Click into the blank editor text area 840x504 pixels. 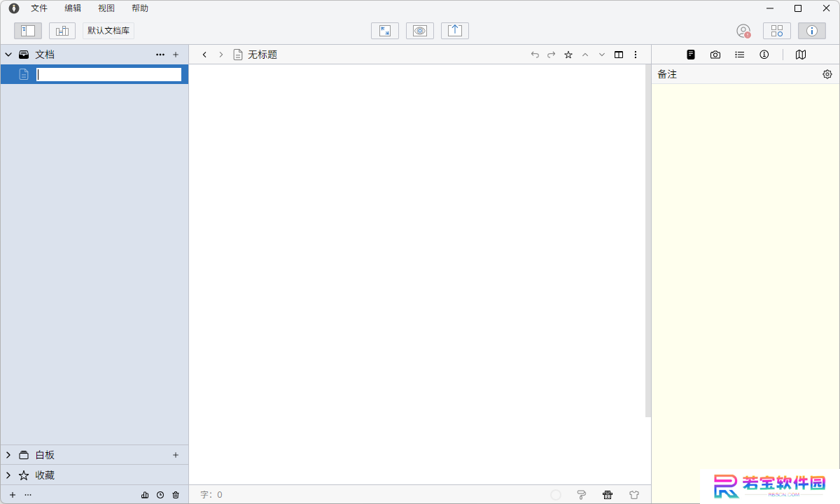tap(416, 274)
